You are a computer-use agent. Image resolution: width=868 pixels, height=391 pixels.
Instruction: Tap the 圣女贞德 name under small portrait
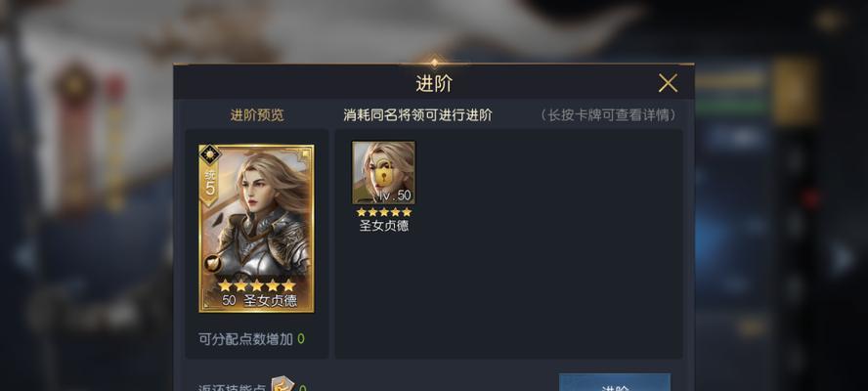pos(383,226)
